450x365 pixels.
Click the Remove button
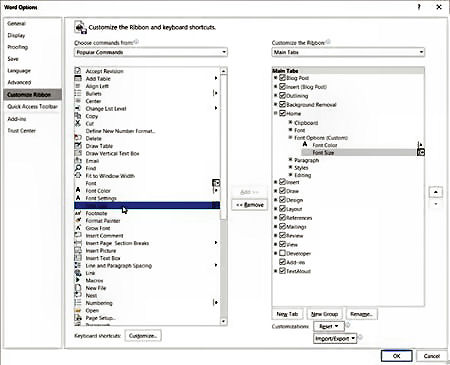(250, 205)
